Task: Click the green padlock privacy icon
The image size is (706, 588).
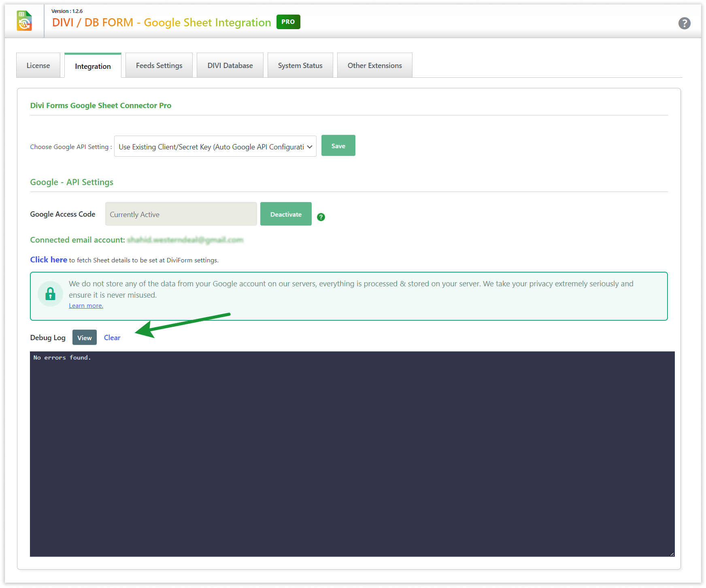Action: coord(50,294)
